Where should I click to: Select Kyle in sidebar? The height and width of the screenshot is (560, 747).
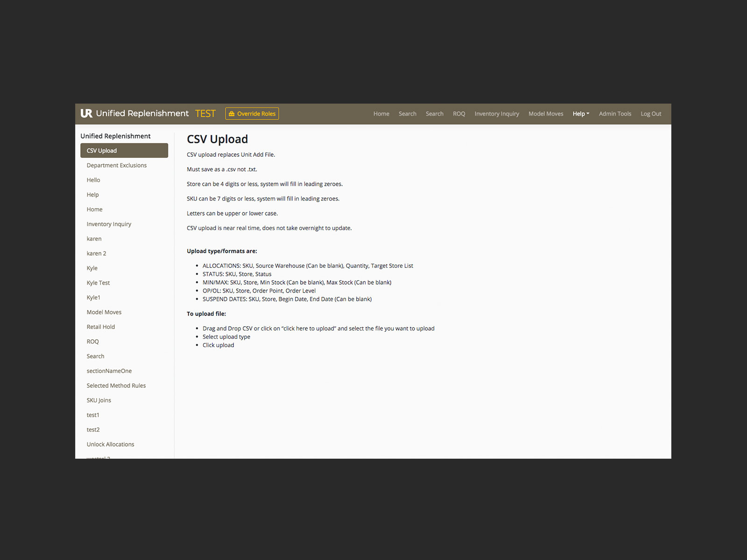tap(92, 268)
